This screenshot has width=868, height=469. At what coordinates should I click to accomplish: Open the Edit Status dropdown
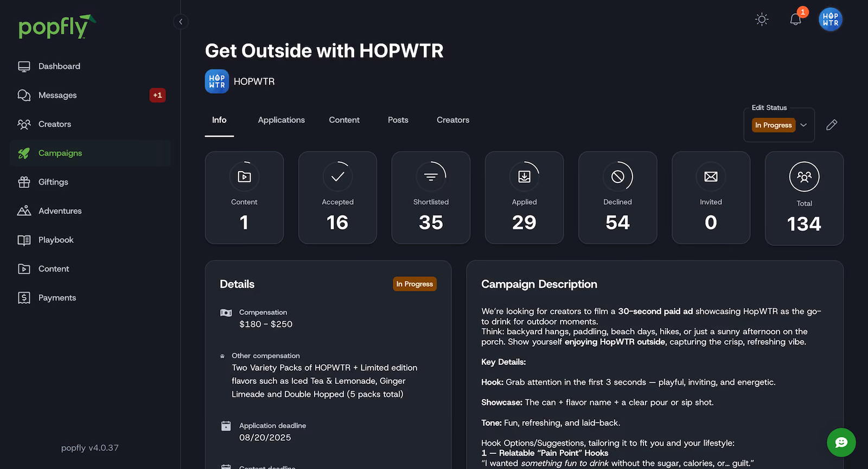pos(779,125)
